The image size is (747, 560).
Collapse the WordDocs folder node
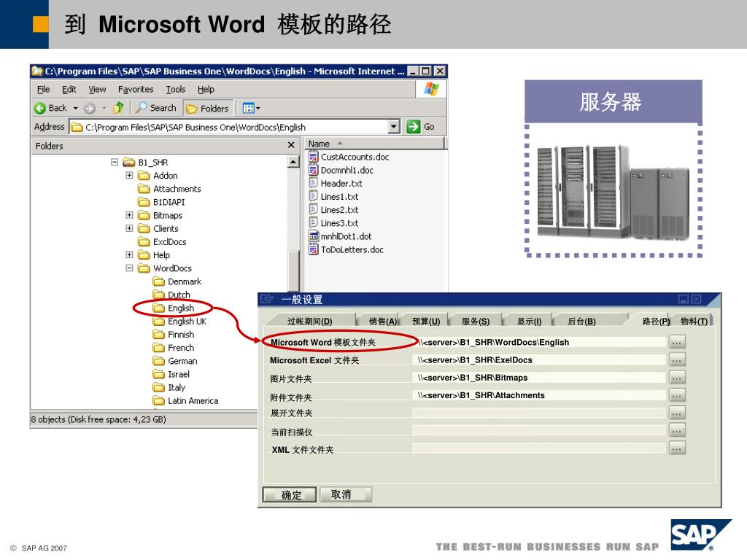point(129,268)
